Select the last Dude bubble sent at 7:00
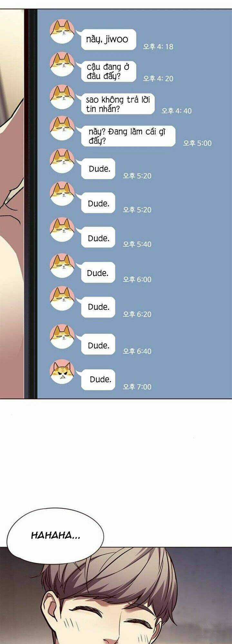This screenshot has height=644, width=232. click(98, 380)
